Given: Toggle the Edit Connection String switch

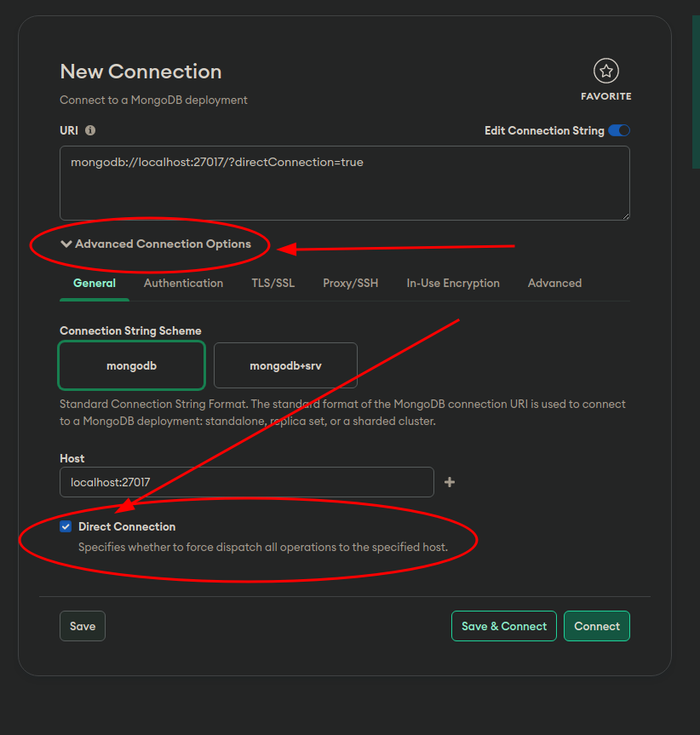Looking at the screenshot, I should 619,130.
